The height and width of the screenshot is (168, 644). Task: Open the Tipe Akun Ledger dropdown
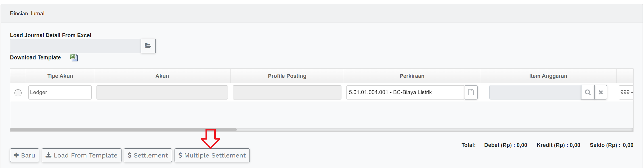(x=60, y=92)
